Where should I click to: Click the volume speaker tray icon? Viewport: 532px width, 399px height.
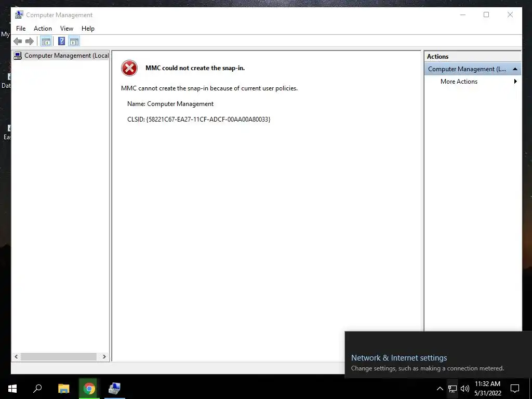[x=465, y=389]
